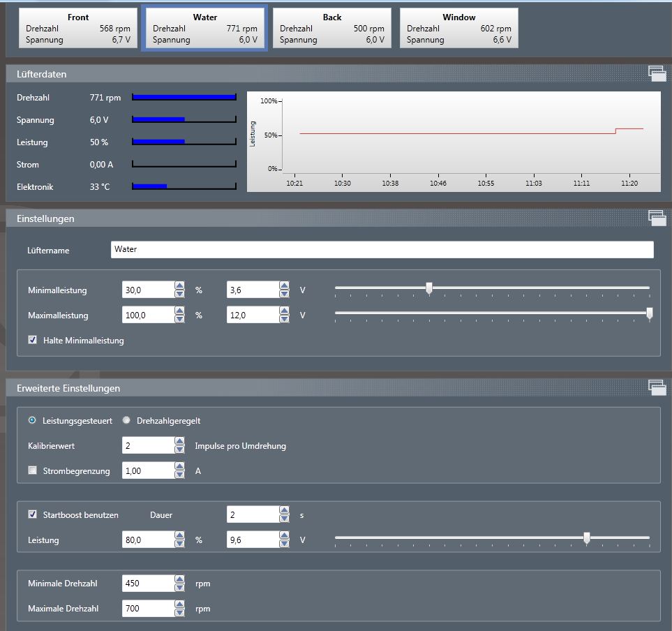The height and width of the screenshot is (631, 672).
Task: Uncheck Halte Minimalleistung checkbox
Action: pos(32,341)
